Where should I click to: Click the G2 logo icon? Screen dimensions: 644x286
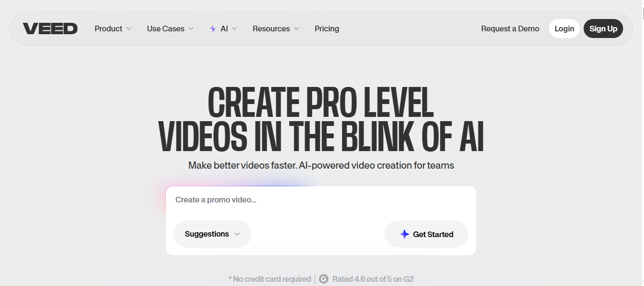click(x=324, y=279)
